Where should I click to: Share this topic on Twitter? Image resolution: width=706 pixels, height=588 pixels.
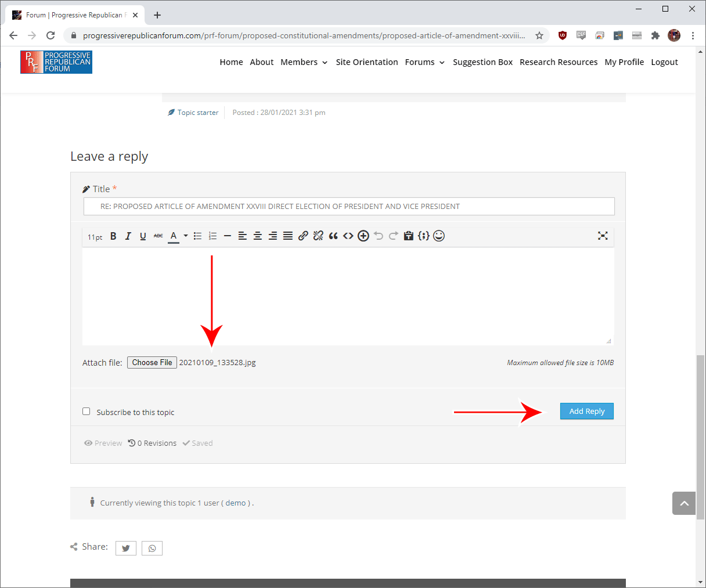[x=126, y=548]
